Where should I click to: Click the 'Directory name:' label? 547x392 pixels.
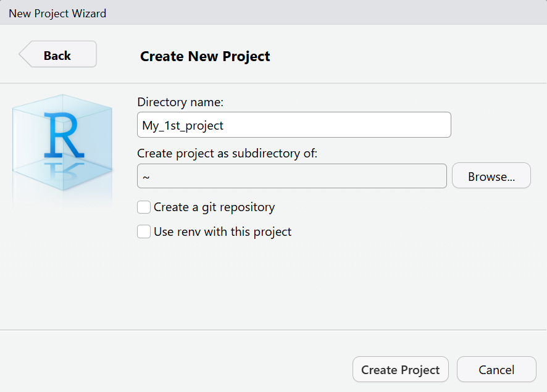pyautogui.click(x=180, y=102)
